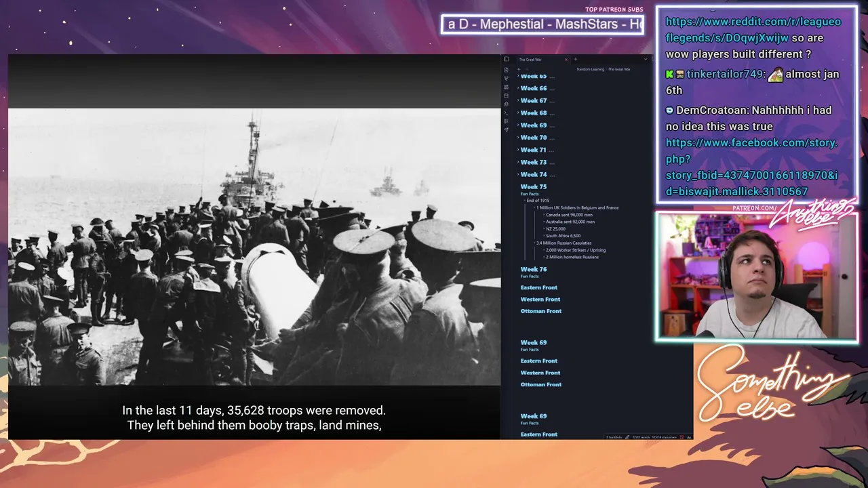Open graph view from ribbon
Image resolution: width=868 pixels, height=488 pixels.
coord(506,79)
